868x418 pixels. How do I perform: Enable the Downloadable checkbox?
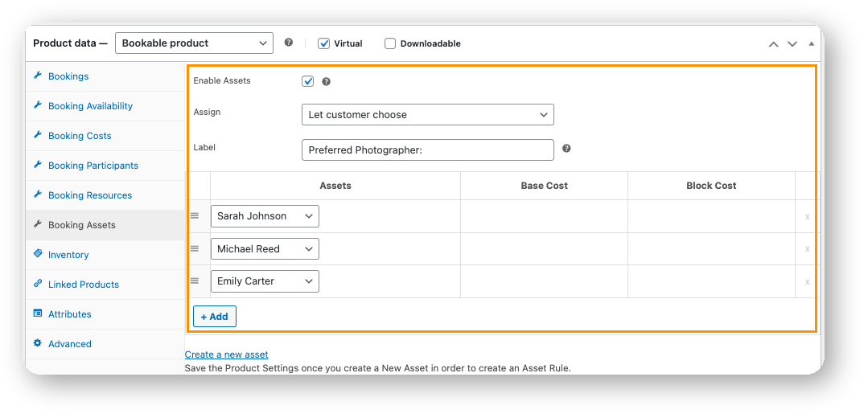390,43
